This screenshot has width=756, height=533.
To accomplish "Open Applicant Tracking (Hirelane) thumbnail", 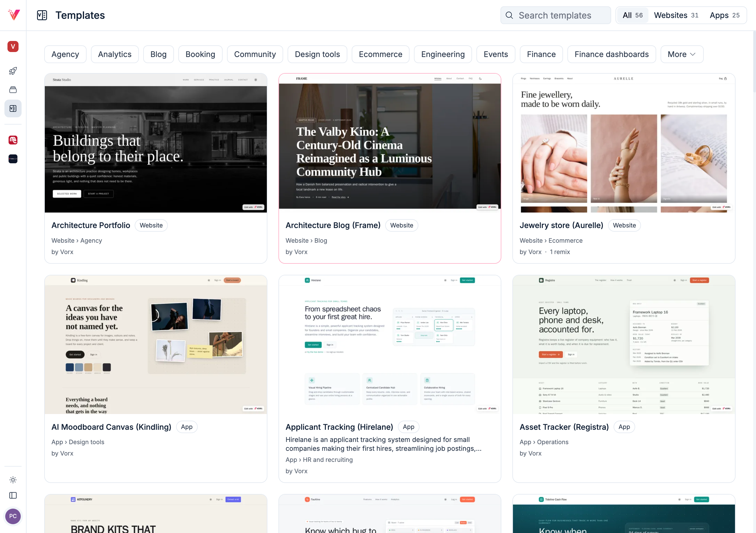I will [x=390, y=345].
